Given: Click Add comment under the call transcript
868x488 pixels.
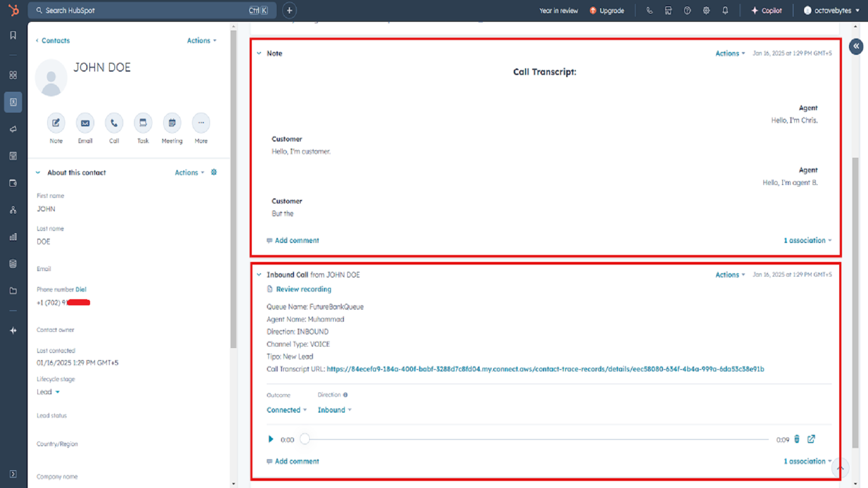Looking at the screenshot, I should [x=297, y=240].
